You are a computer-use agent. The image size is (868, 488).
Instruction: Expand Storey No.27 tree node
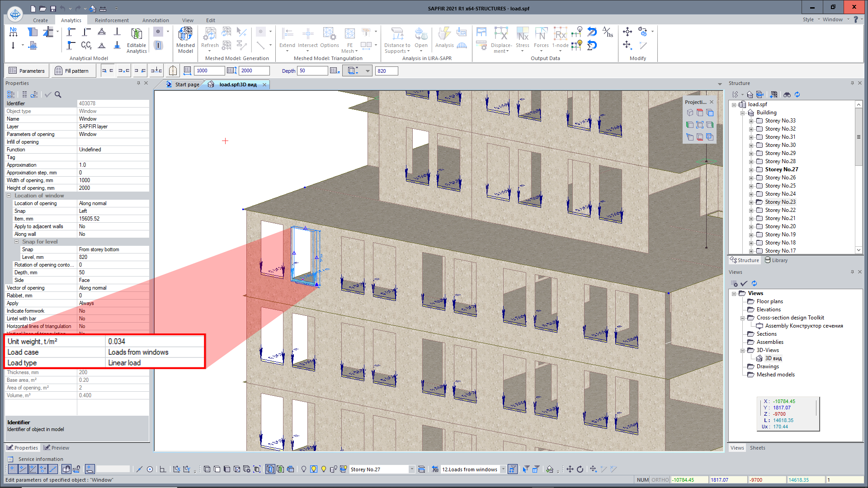pos(751,169)
